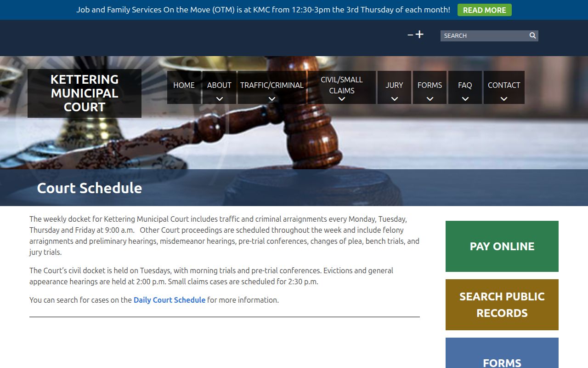Increase text size with the plus icon
The height and width of the screenshot is (368, 588).
click(x=419, y=34)
